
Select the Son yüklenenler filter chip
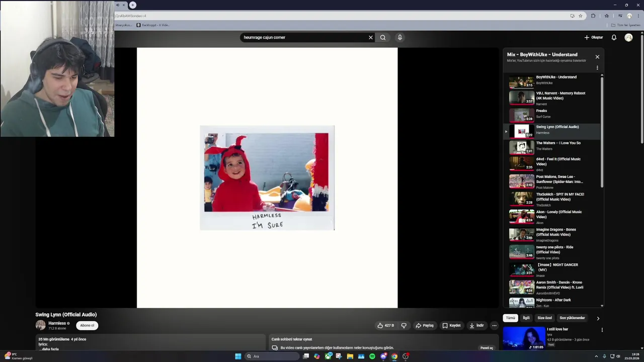572,318
